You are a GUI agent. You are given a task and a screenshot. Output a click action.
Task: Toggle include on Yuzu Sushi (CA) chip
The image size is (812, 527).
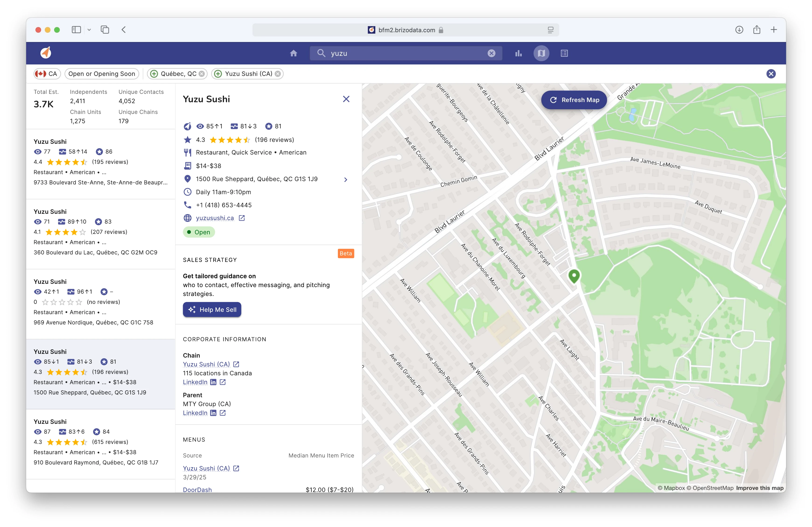click(218, 74)
